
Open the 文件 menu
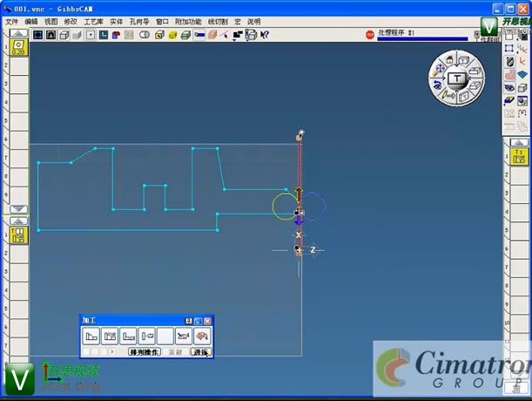pos(11,21)
